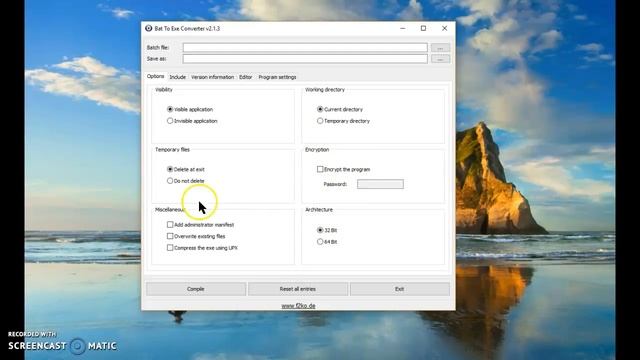Open the Program settings tab
Viewport: 640px width, 360px height.
(x=277, y=77)
